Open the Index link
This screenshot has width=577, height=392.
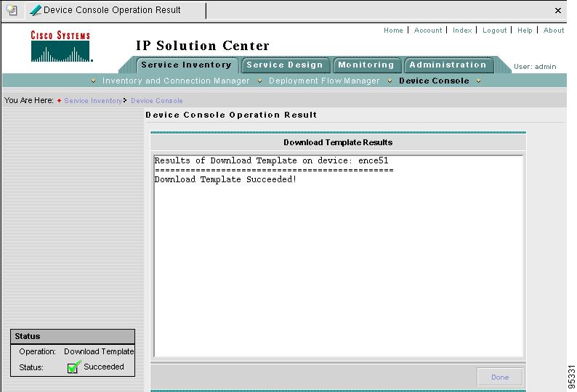(462, 30)
